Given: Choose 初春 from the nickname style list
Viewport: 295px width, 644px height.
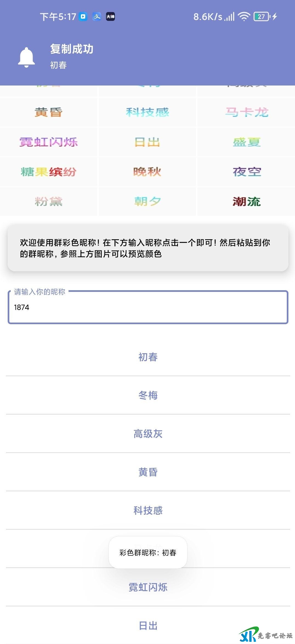Looking at the screenshot, I should [148, 357].
